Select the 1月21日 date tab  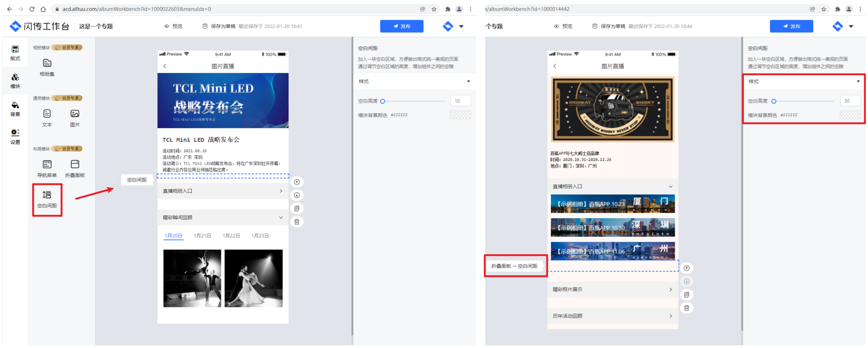[202, 236]
